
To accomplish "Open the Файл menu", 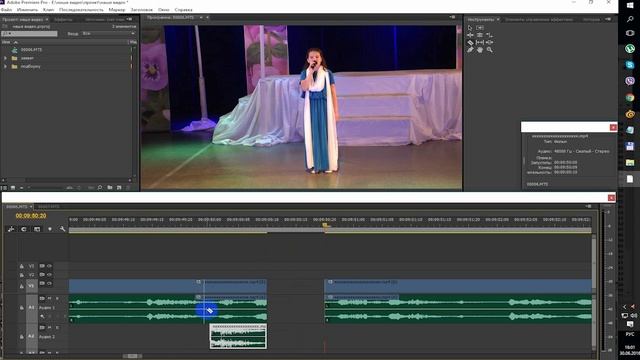I will point(6,9).
